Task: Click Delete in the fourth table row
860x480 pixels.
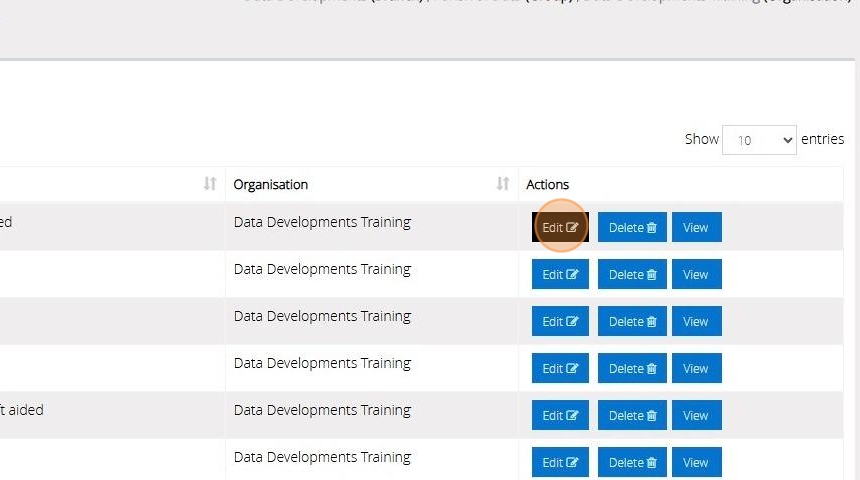Action: (632, 368)
